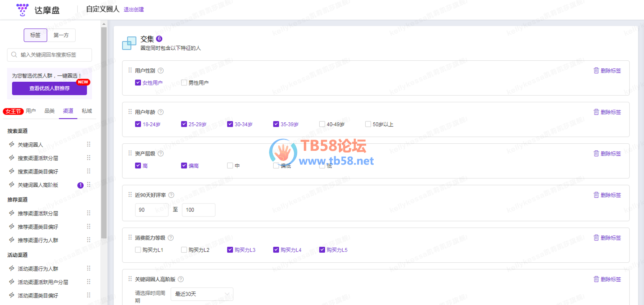Switch to the 第一方 toggle tab
This screenshot has width=644, height=305.
[61, 35]
